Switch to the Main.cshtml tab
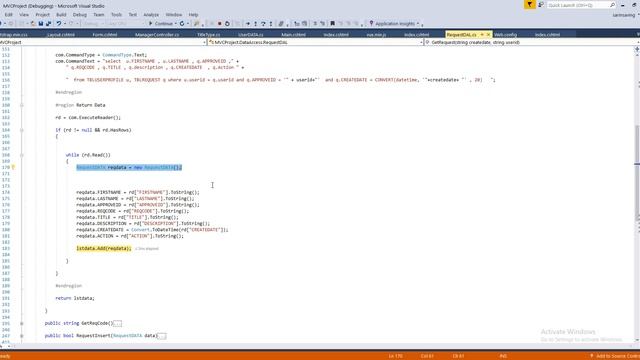This screenshot has width=640, height=360. coord(293,35)
